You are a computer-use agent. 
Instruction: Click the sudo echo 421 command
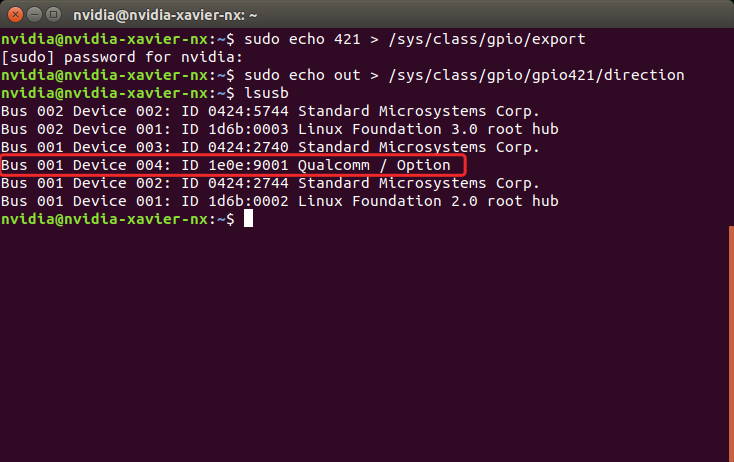[302, 39]
